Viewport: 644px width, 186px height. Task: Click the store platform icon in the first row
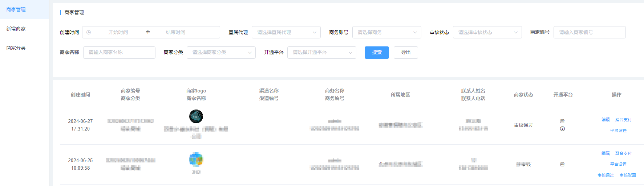562,121
